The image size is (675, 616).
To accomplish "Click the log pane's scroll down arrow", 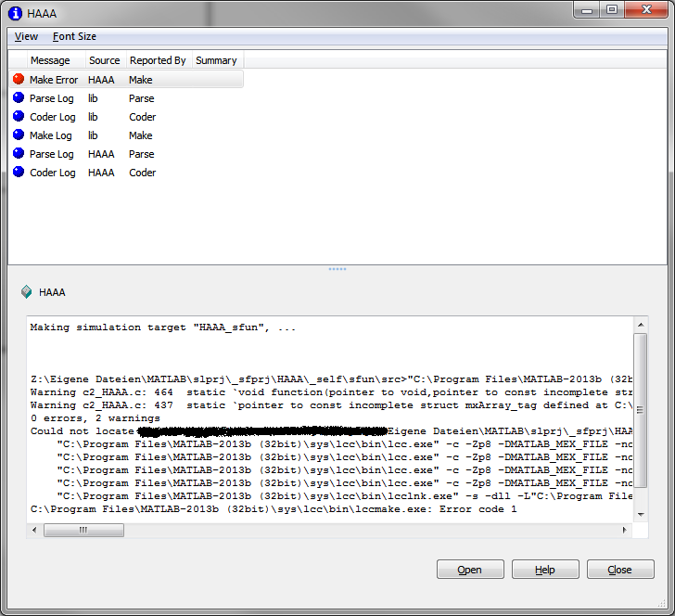I will point(640,514).
